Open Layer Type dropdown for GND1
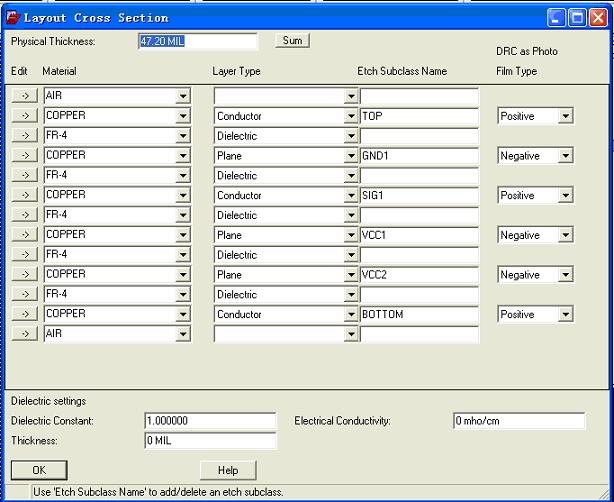The image size is (614, 502). tap(351, 155)
